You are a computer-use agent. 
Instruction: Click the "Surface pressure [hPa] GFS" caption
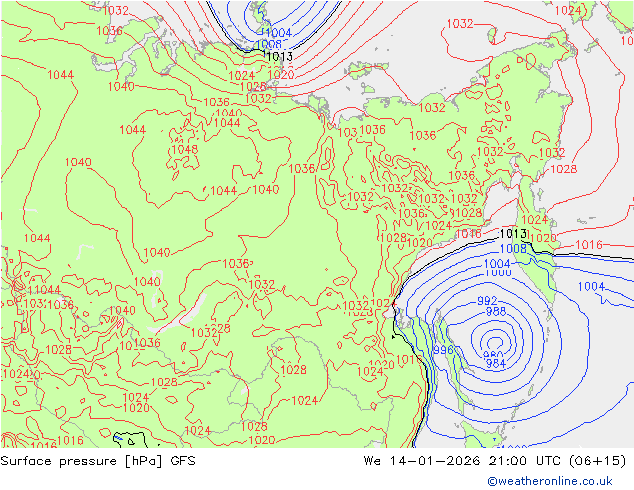point(98,461)
